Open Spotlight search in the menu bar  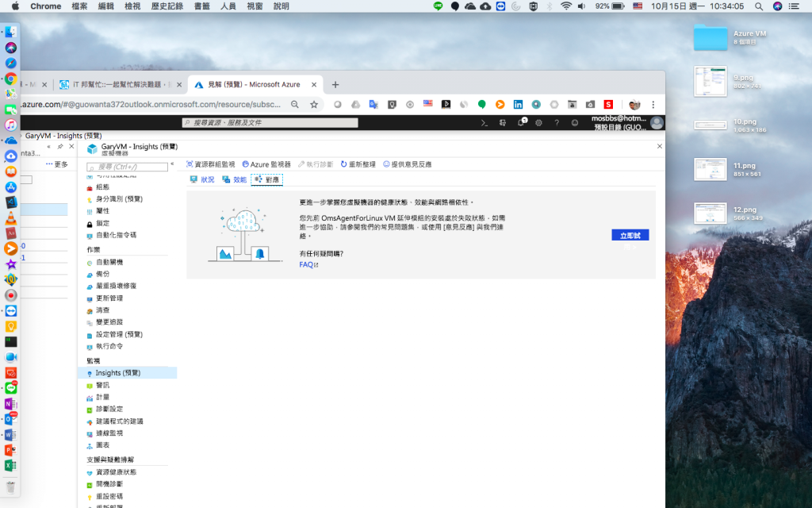(759, 6)
